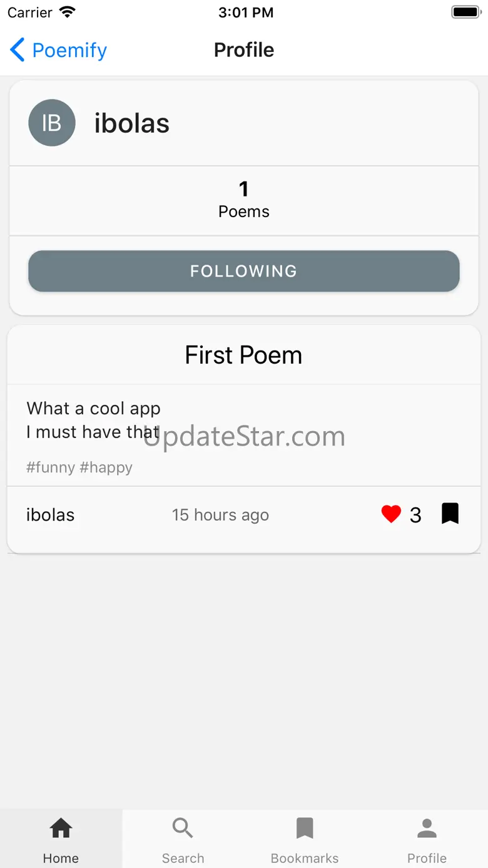The height and width of the screenshot is (868, 488).
Task: Select the #happy hashtag
Action: [106, 467]
